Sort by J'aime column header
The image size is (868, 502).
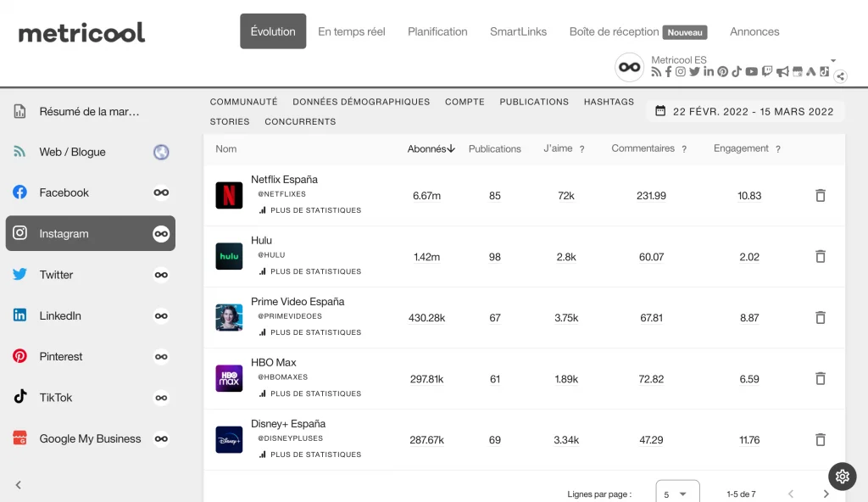pyautogui.click(x=558, y=148)
